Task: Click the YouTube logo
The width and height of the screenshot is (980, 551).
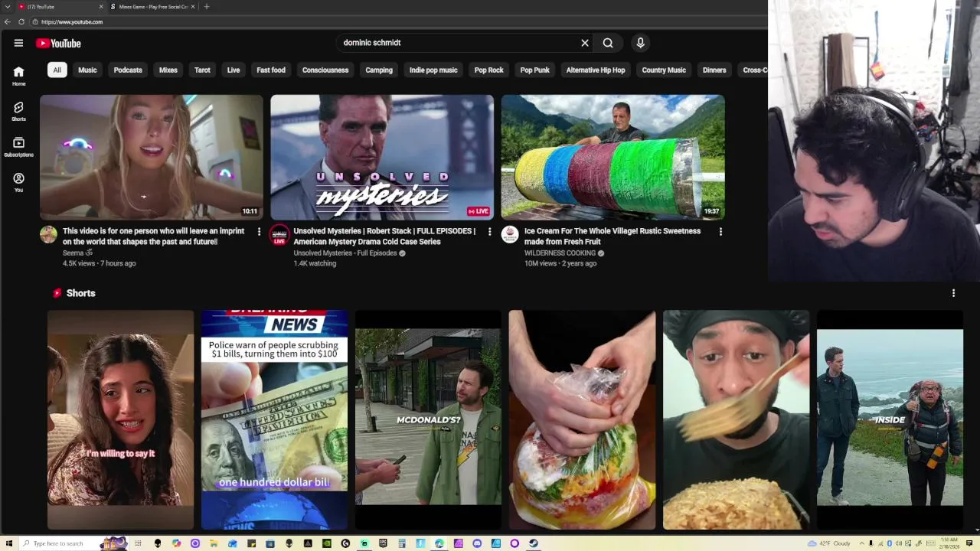Action: [x=58, y=44]
